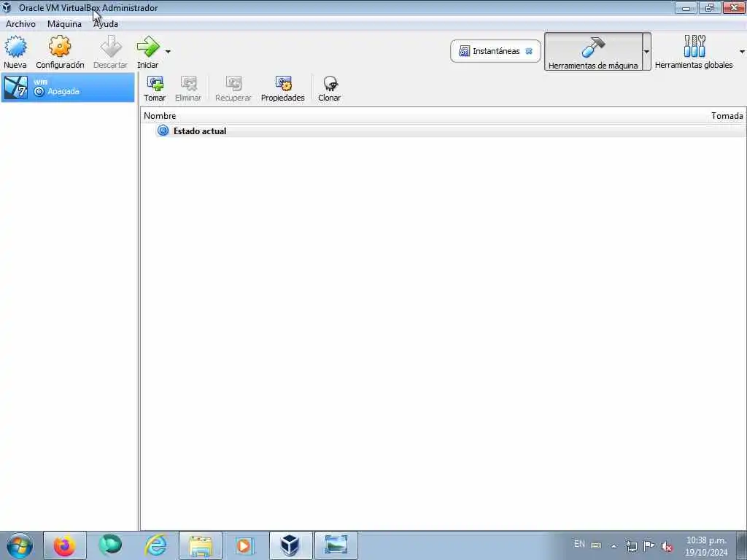Restore down the VirtualBox window
The width and height of the screenshot is (747, 560).
click(709, 7)
